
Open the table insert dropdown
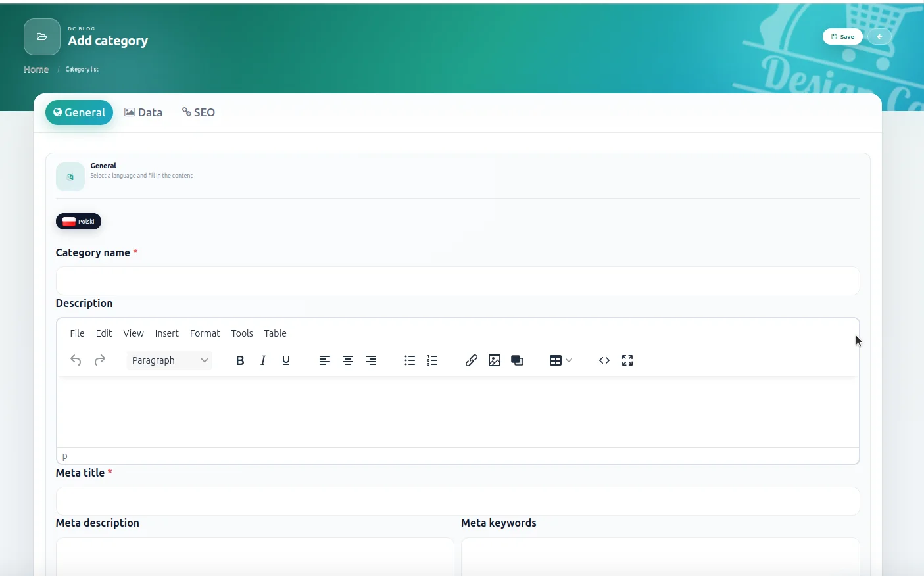(x=561, y=360)
